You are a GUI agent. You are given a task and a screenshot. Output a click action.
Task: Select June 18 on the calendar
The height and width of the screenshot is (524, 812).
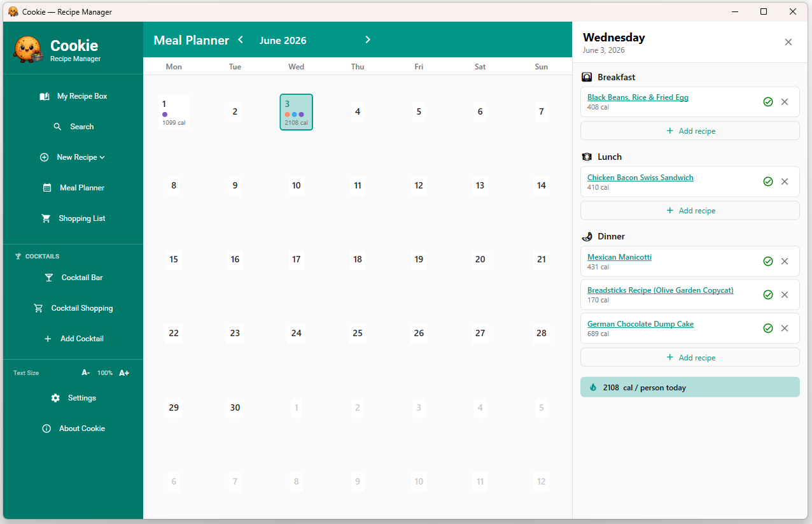(358, 259)
